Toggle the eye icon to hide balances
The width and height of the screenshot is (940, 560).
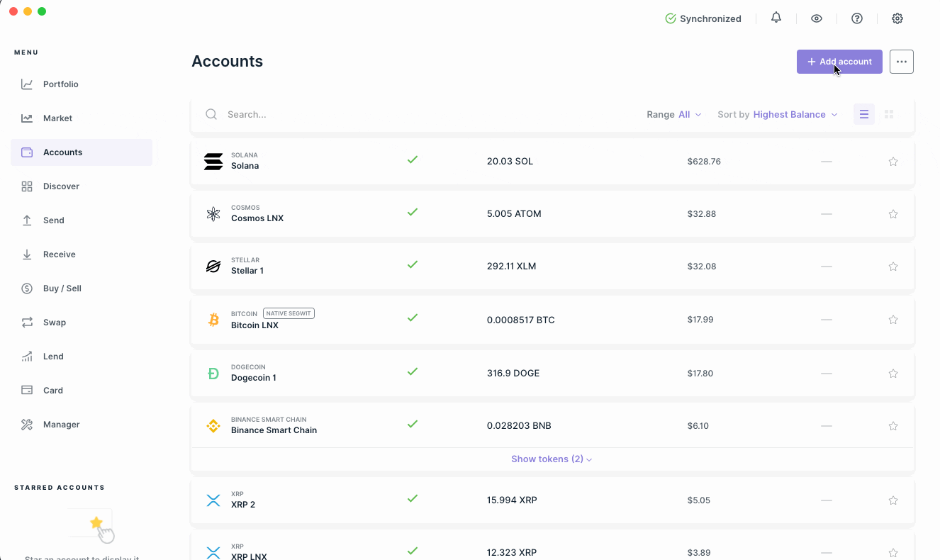817,18
